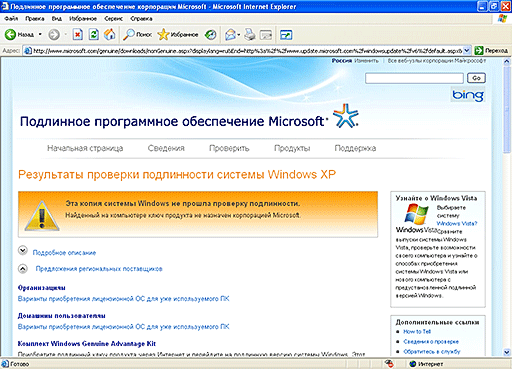
Task: Open the Сервис menu
Action: pos(114,19)
